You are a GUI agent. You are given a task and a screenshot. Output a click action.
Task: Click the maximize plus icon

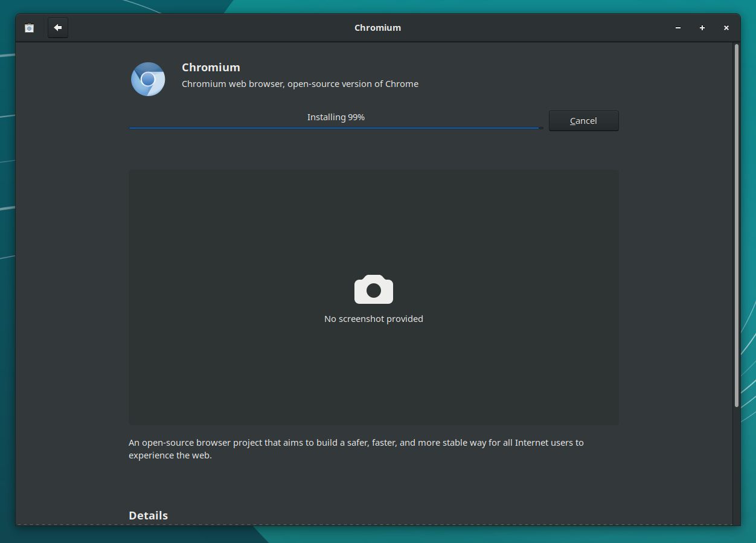tap(702, 28)
